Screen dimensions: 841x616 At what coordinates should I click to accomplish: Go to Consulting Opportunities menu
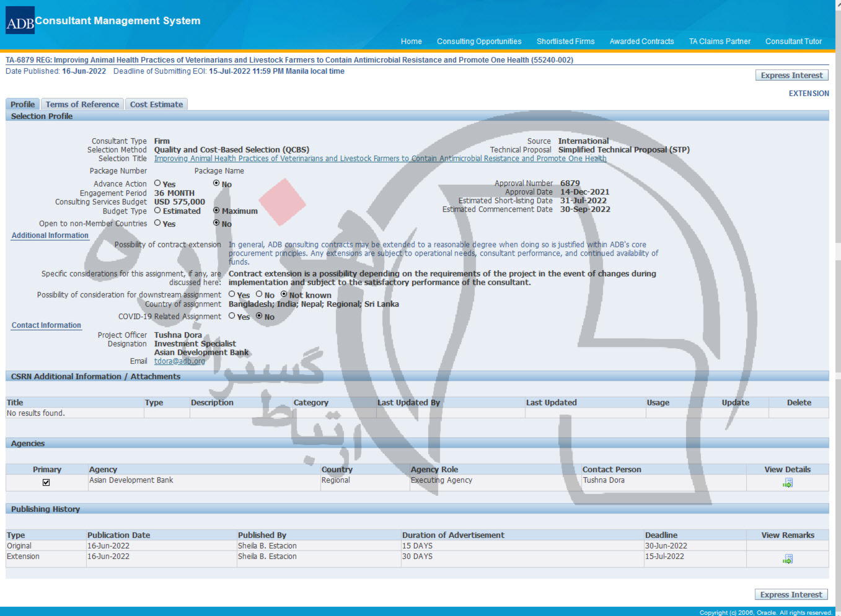click(x=478, y=42)
